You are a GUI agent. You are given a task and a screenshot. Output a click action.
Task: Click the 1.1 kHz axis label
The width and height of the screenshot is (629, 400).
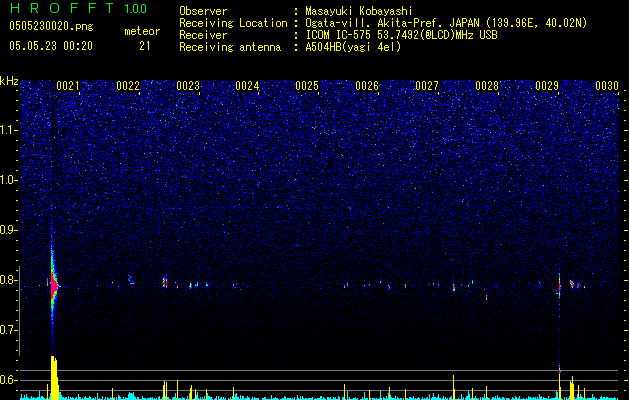coord(9,130)
